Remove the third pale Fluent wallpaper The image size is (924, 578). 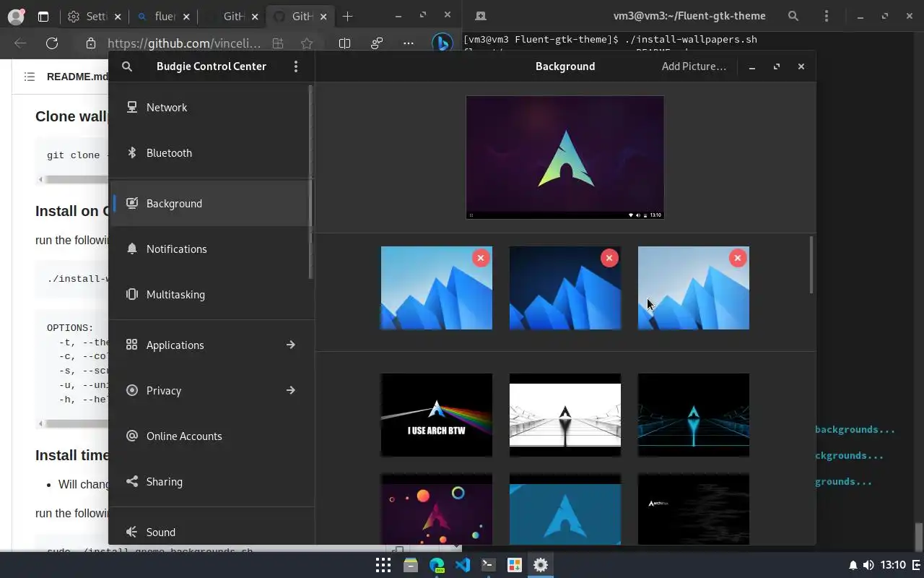pyautogui.click(x=737, y=258)
